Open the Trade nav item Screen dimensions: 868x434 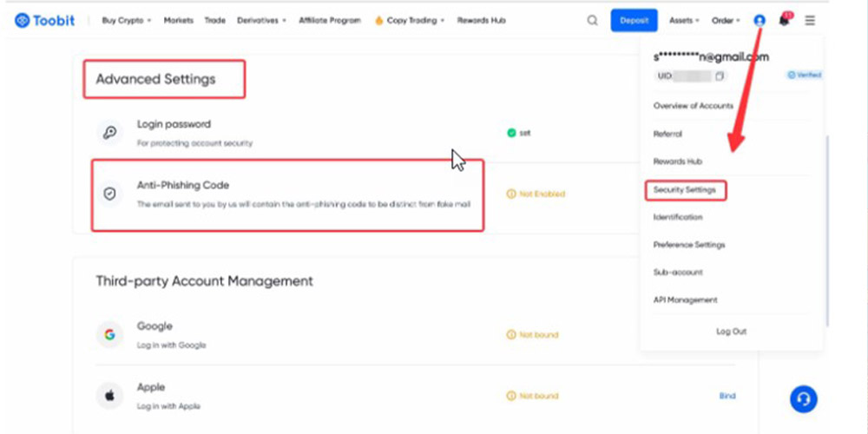coord(214,21)
